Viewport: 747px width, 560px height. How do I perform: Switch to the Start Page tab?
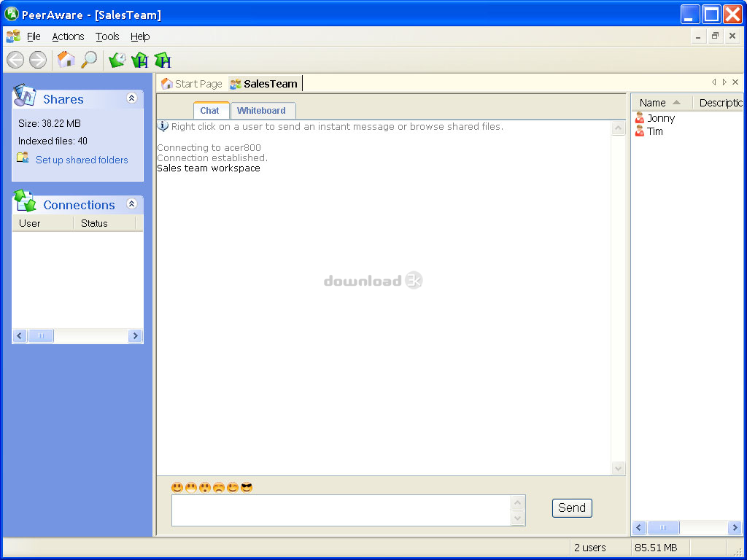(x=193, y=84)
